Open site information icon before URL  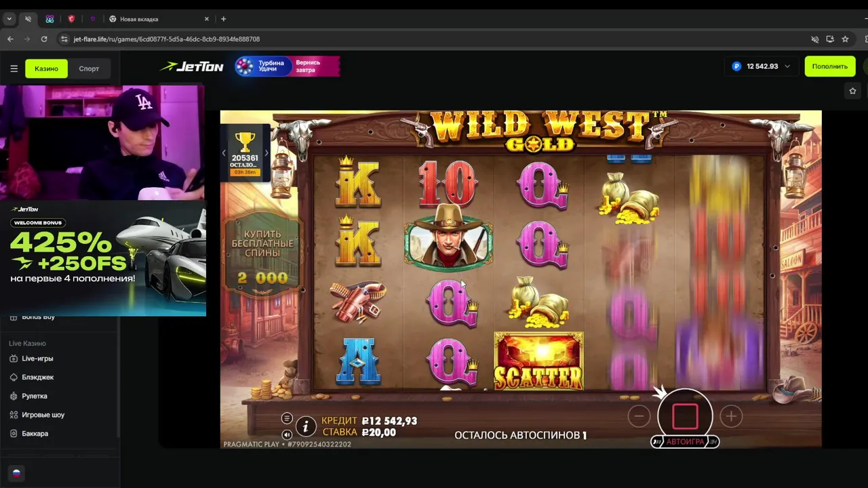64,39
